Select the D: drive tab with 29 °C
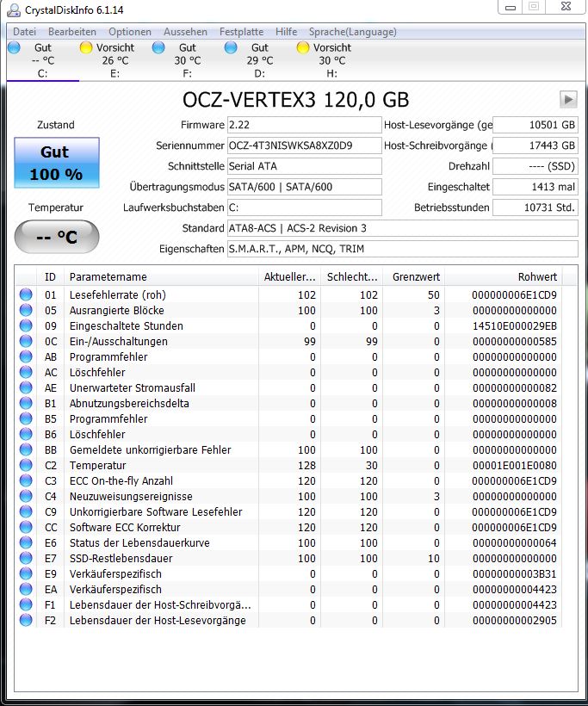Screen dimensions: 588x706 260,60
